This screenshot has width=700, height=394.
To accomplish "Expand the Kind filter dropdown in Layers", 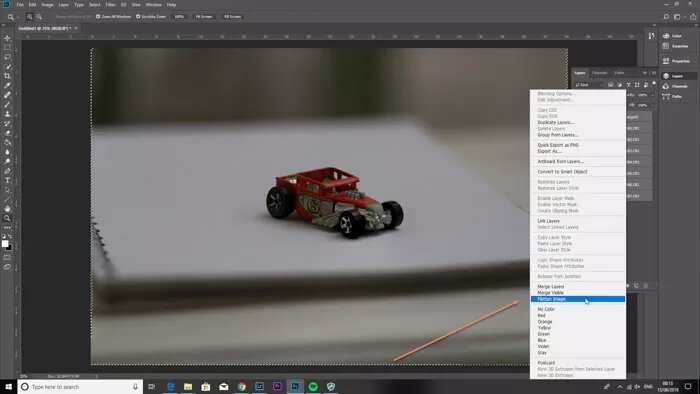I will (x=589, y=85).
